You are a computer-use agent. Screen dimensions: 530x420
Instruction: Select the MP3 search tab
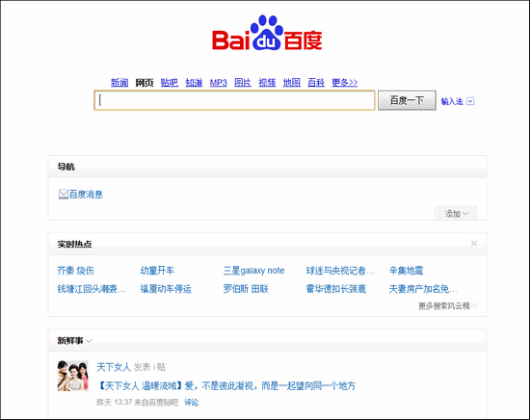click(x=219, y=83)
